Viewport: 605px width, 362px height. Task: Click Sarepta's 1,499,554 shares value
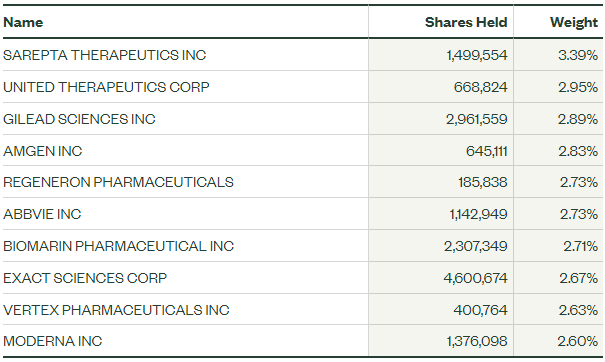click(477, 55)
